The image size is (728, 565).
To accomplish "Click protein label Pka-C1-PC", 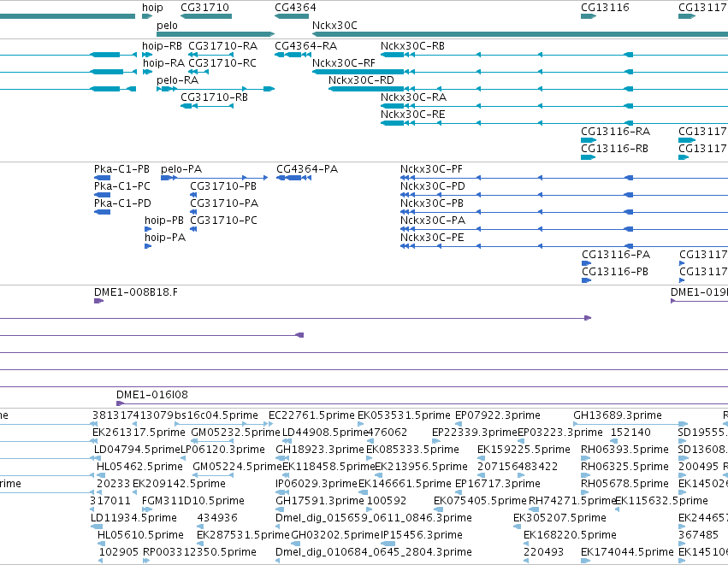I will tap(122, 186).
